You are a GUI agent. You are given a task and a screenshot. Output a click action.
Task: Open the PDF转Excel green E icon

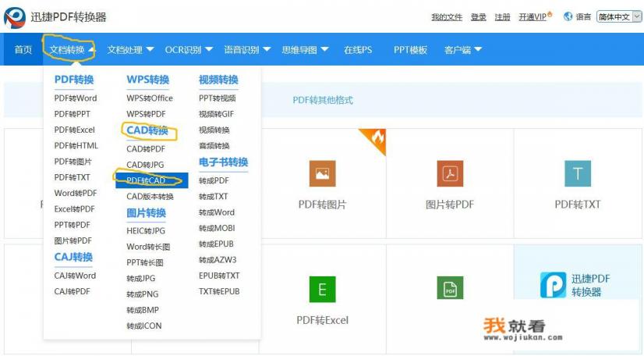tap(323, 289)
